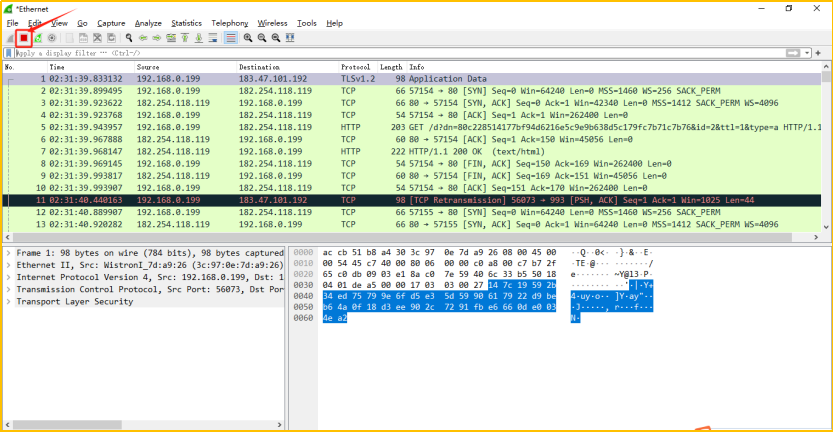Sort packets by Protocol column header

(355, 67)
